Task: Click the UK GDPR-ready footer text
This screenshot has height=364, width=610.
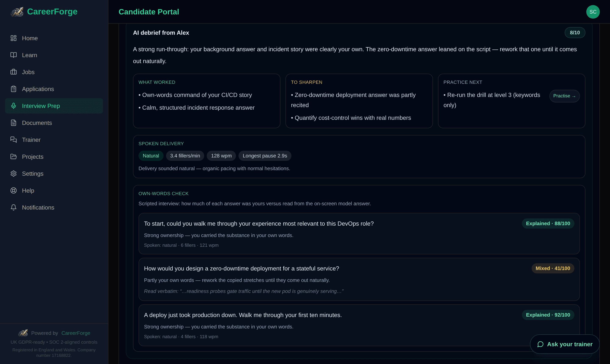Action: (x=54, y=342)
